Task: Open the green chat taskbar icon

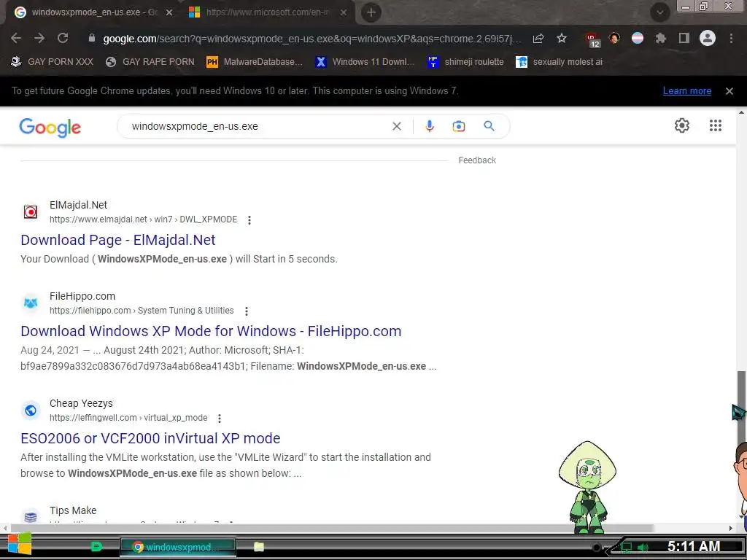Action: pyautogui.click(x=97, y=547)
